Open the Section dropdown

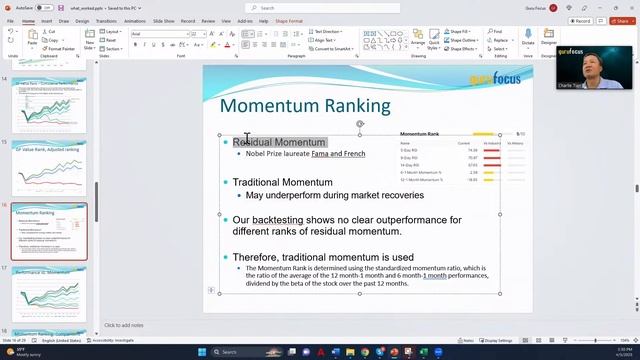click(111, 49)
